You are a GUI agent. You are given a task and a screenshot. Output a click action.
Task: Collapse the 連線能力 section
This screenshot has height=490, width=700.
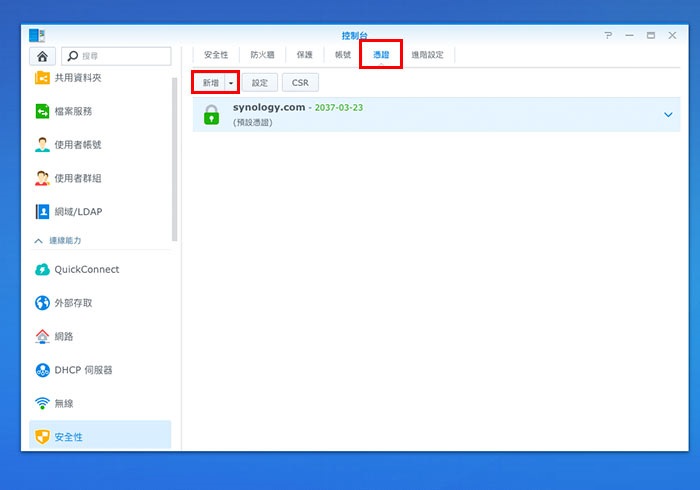click(x=38, y=241)
